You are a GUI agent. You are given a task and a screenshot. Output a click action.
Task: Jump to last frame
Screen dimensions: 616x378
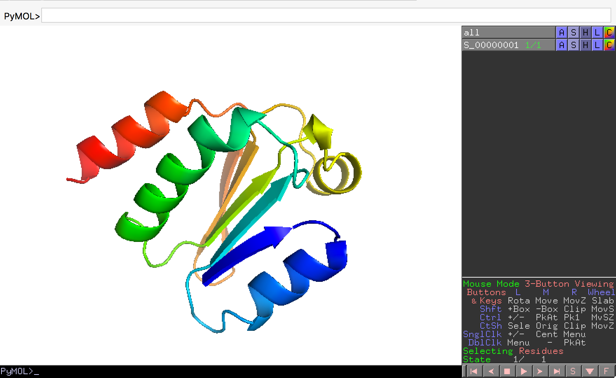557,371
